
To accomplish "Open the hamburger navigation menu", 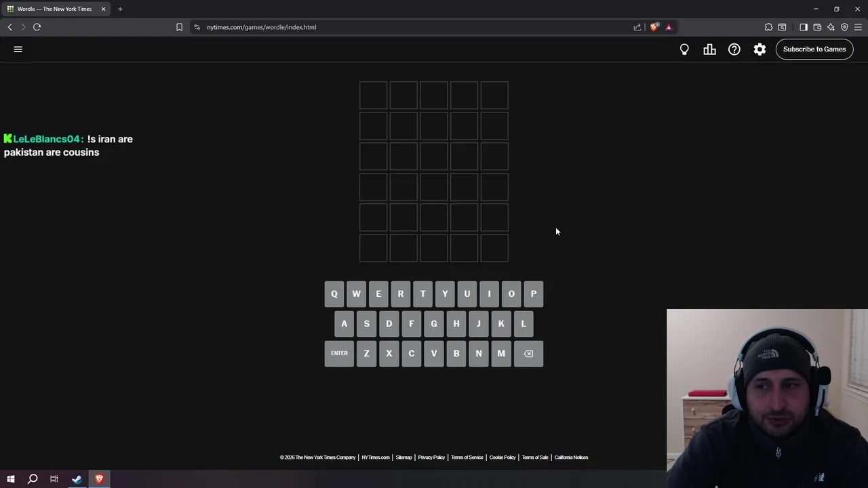I will (18, 49).
